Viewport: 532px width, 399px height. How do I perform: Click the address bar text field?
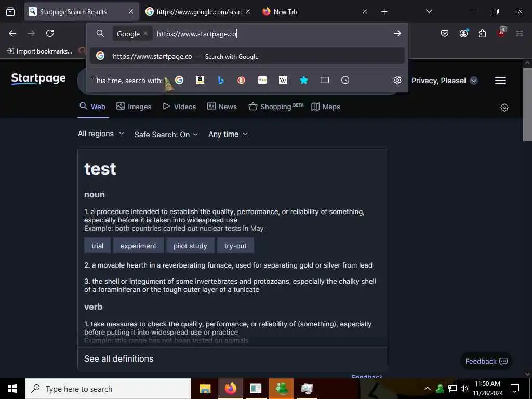pos(271,34)
